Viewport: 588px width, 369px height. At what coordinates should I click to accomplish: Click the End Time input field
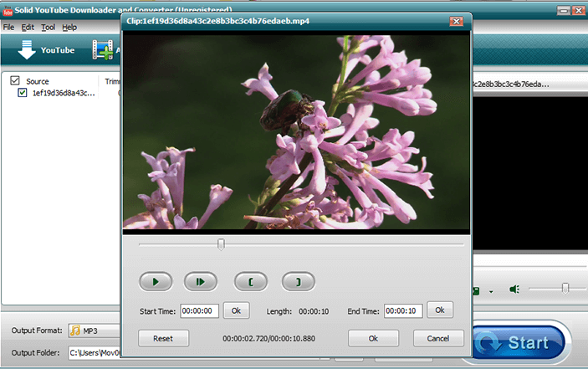click(403, 310)
